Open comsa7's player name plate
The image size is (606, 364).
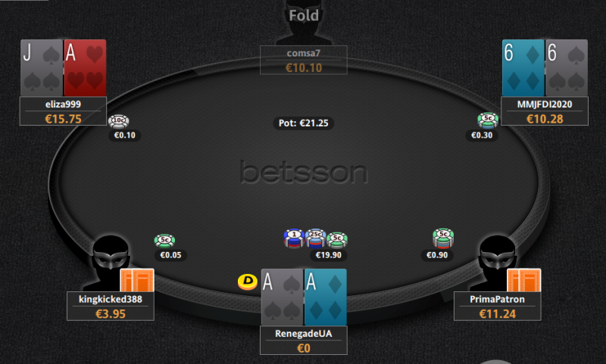(x=304, y=60)
